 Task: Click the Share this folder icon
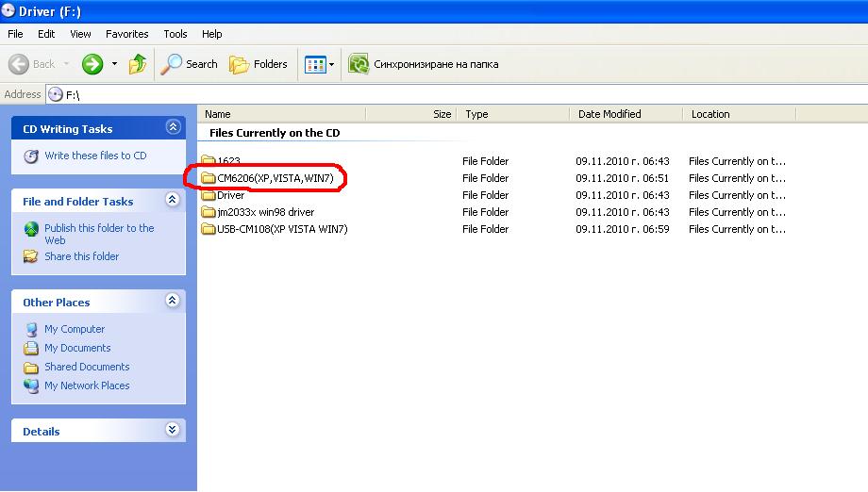click(31, 256)
